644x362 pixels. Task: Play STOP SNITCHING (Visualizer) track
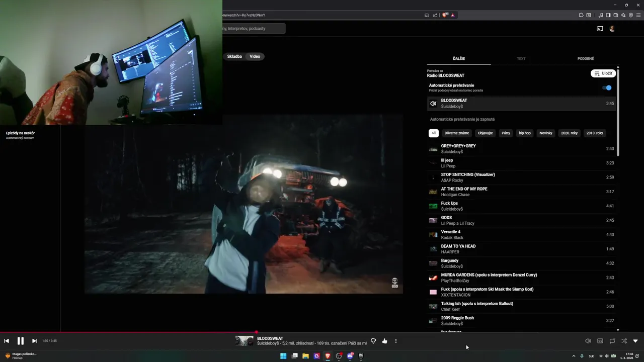point(522,177)
